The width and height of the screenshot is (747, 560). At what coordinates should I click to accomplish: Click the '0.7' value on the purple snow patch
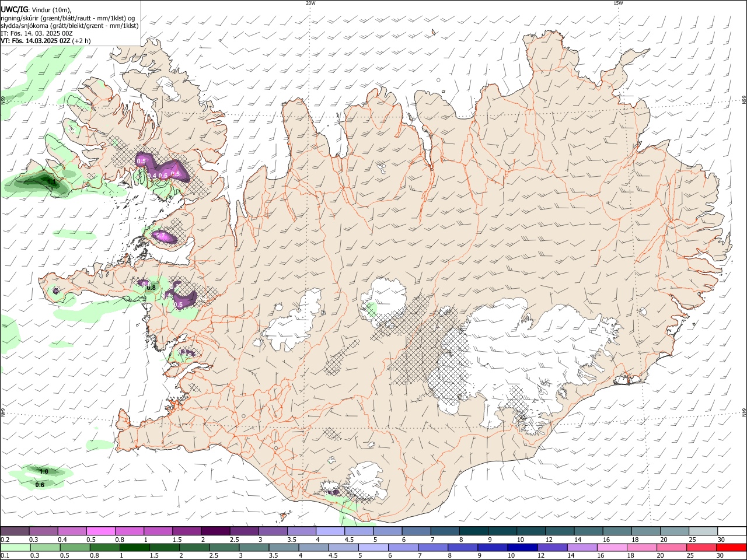coord(160,236)
